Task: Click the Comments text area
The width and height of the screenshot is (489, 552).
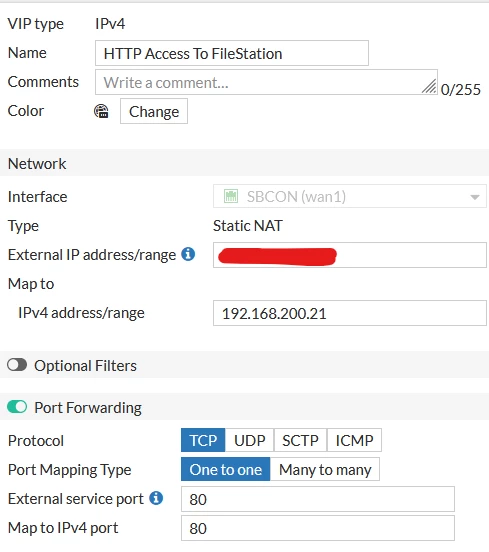Action: click(x=266, y=82)
